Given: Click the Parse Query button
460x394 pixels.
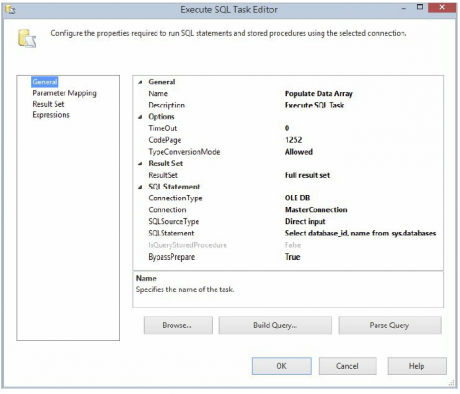Looking at the screenshot, I should (390, 325).
